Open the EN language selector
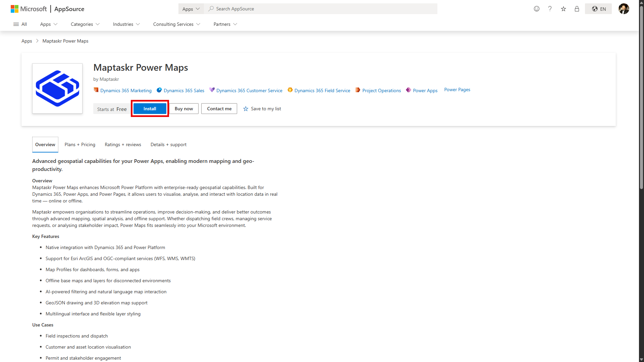The height and width of the screenshot is (362, 644). click(598, 9)
